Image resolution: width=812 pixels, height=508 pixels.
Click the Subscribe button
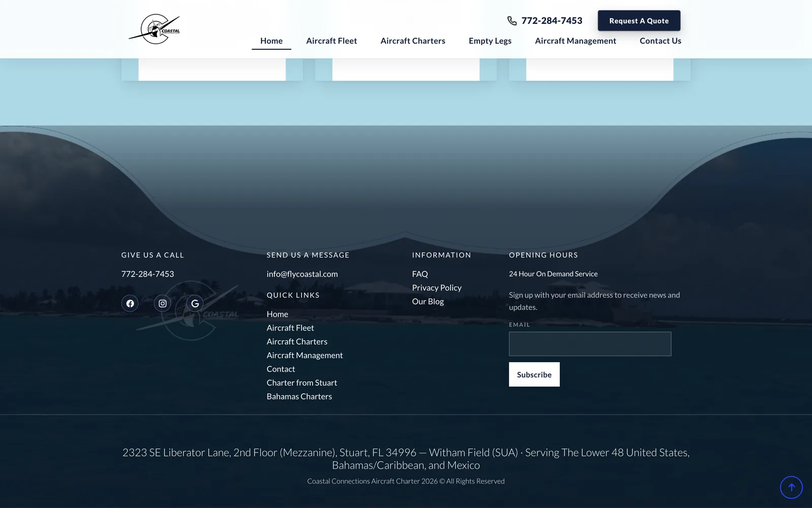(x=534, y=374)
